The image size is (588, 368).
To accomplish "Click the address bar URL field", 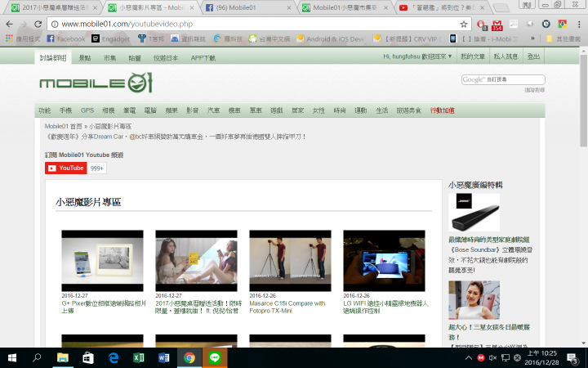I will pos(259,24).
